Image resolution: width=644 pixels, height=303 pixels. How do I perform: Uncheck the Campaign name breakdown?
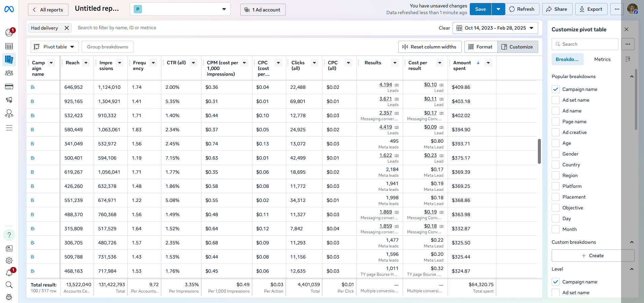(556, 89)
